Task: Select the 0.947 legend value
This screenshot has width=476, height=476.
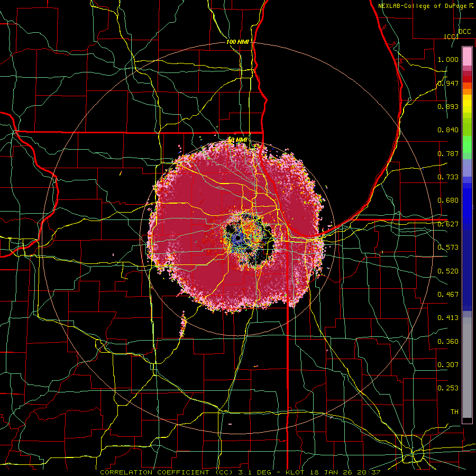Action: coord(448,83)
